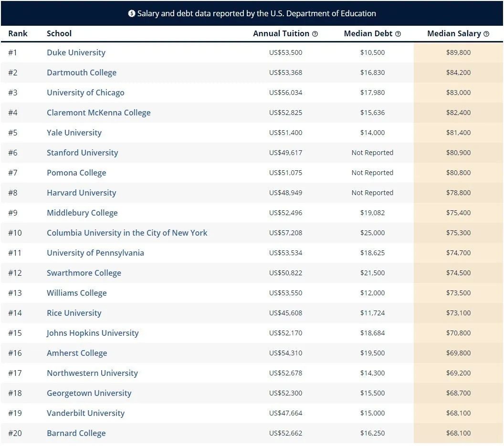Screen dimensions: 504x446
Task: Go to University of Chicago page
Action: point(85,93)
